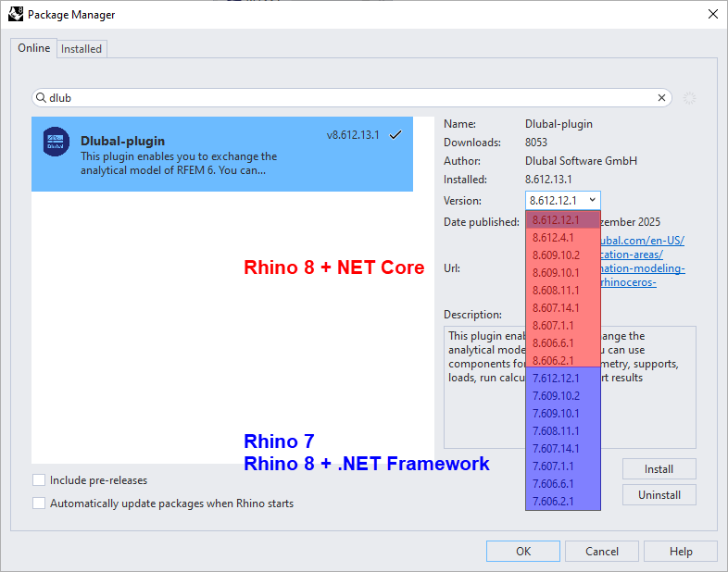Pick version 7.608.11.1

[563, 431]
